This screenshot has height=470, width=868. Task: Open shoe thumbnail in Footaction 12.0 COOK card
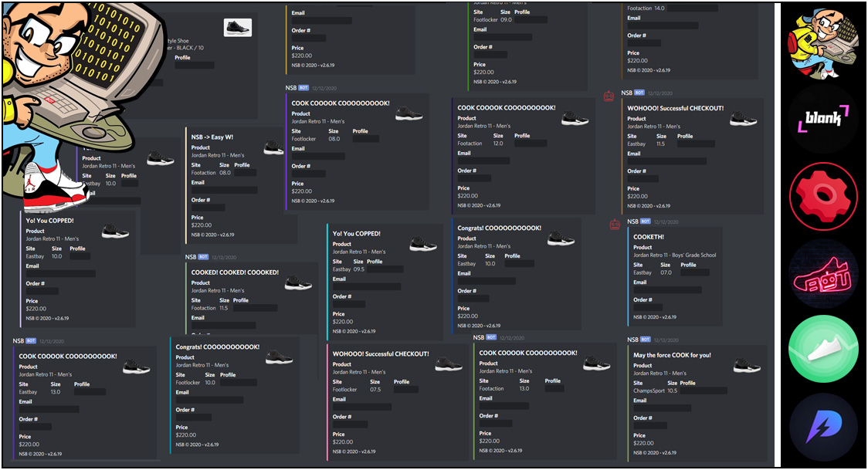575,118
